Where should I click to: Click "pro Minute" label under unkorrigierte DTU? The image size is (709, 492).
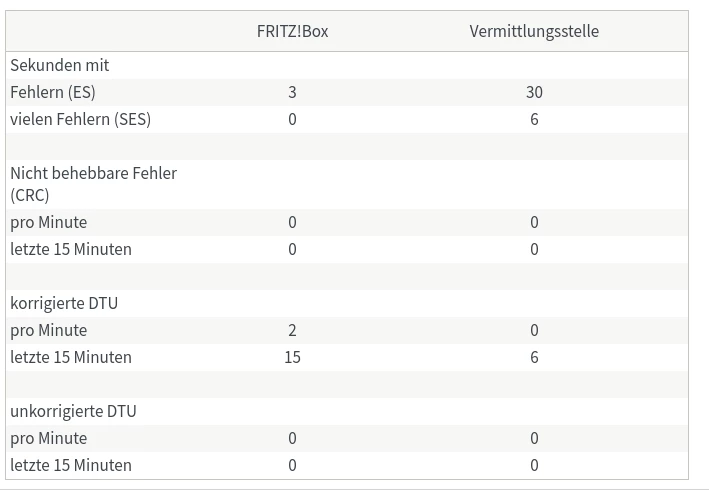[49, 438]
